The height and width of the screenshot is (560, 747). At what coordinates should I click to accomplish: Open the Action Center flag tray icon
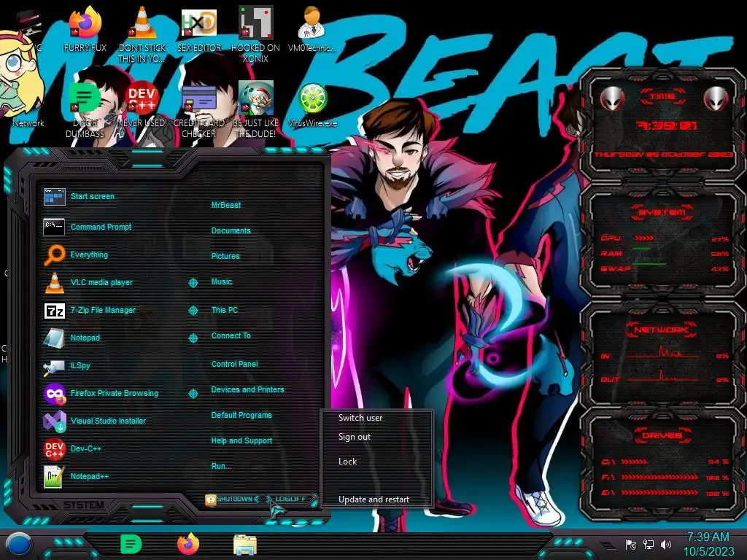pos(631,545)
